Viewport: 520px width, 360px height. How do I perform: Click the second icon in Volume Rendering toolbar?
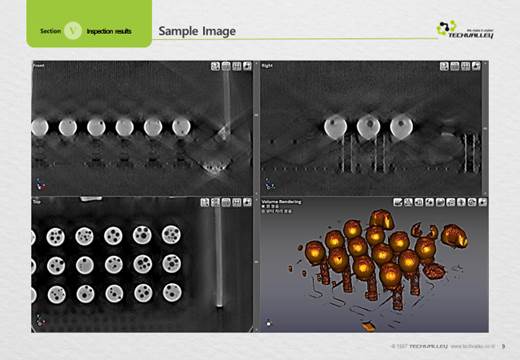click(x=408, y=202)
